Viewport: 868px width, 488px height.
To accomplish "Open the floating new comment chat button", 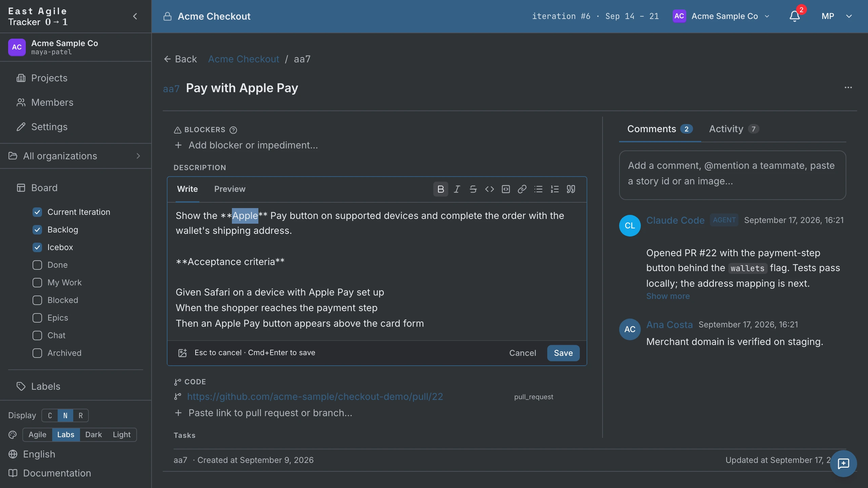I will [x=843, y=463].
